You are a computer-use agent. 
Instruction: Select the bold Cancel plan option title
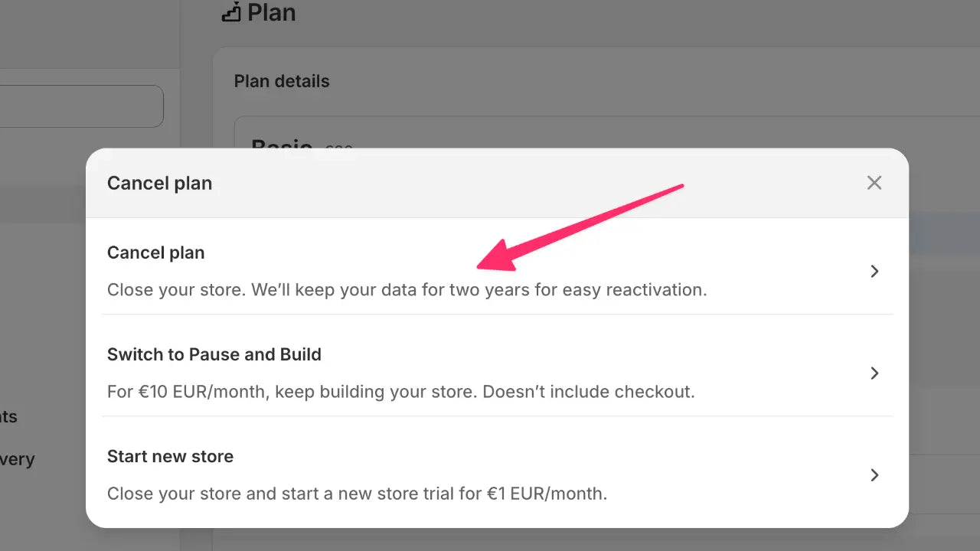tap(156, 253)
